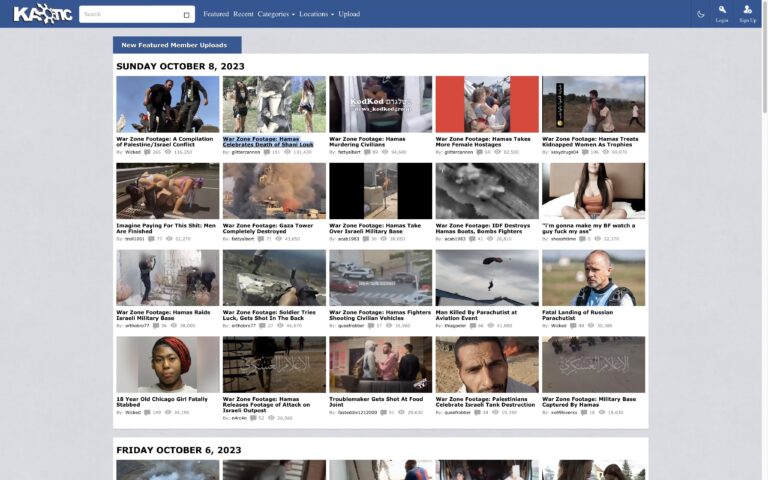This screenshot has width=768, height=480.
Task: Open uploader profile link 'glittercannon'
Action: click(x=245, y=152)
